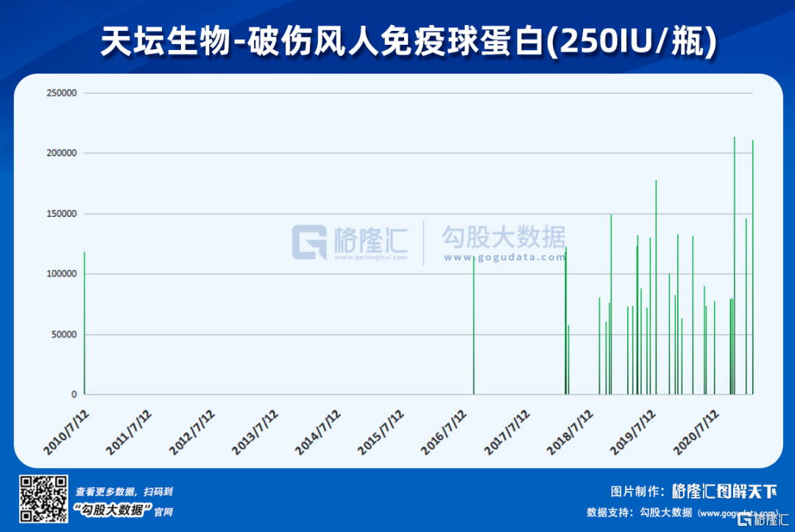The height and width of the screenshot is (532, 795).
Task: Click the 图片制作 credit label
Action: coord(637,491)
